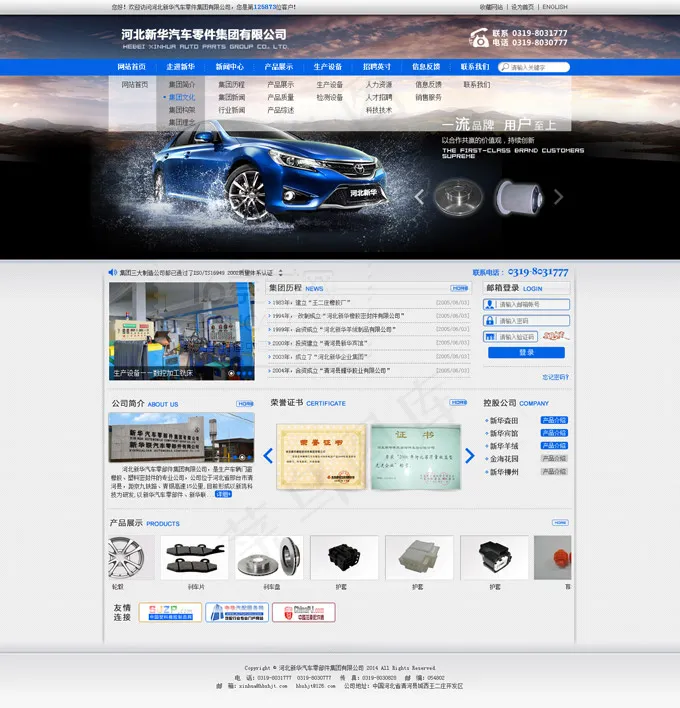Viewport: 680px width, 708px height.
Task: Click right arrow of banner product carousel
Action: coord(558,197)
